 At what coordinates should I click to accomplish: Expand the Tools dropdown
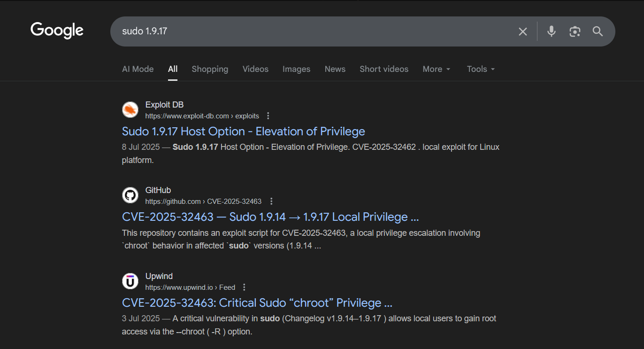click(481, 69)
